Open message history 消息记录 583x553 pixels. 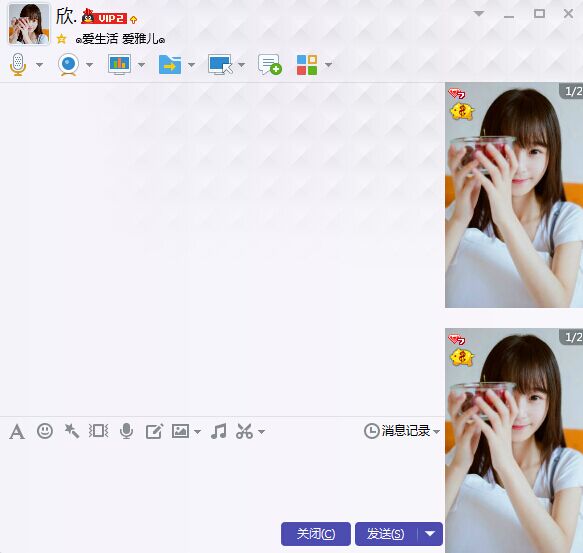(x=397, y=431)
